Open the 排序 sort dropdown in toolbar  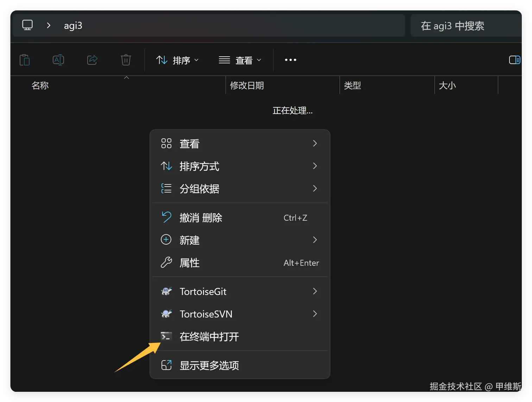(x=177, y=60)
